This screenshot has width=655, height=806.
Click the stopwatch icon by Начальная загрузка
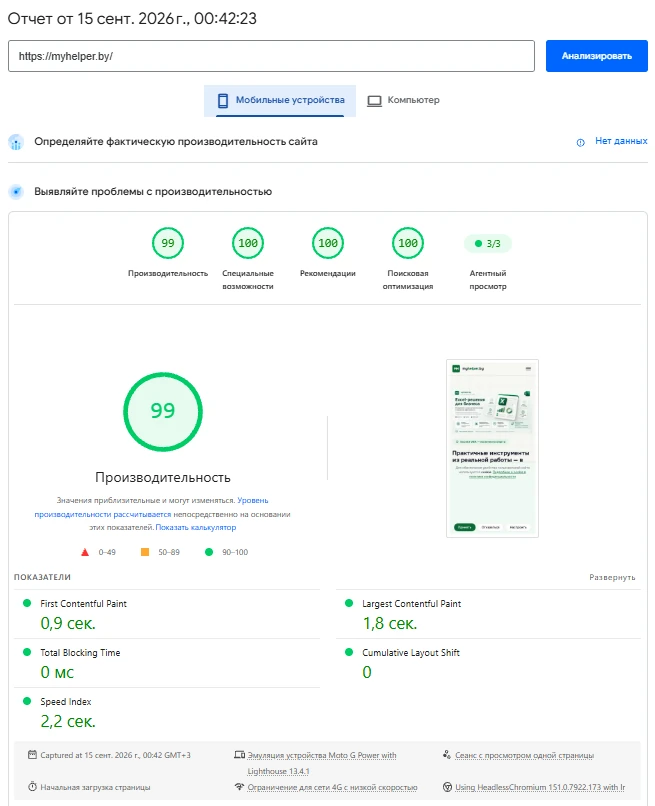tap(32, 786)
